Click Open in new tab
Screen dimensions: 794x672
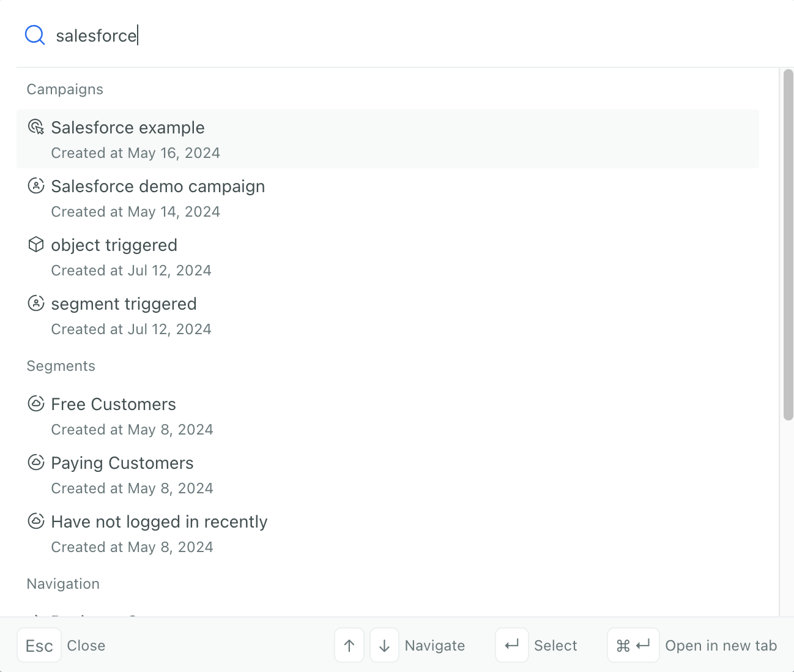(x=721, y=645)
